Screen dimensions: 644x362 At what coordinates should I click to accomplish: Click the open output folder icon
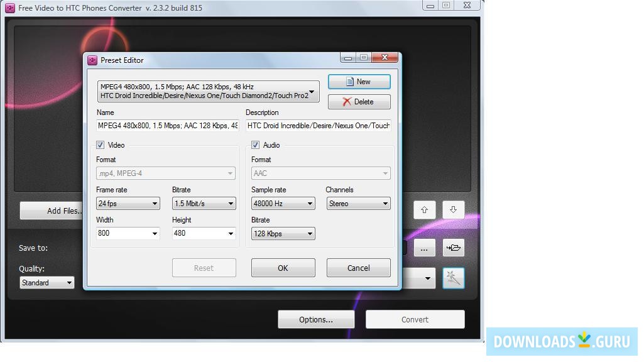[x=453, y=248]
